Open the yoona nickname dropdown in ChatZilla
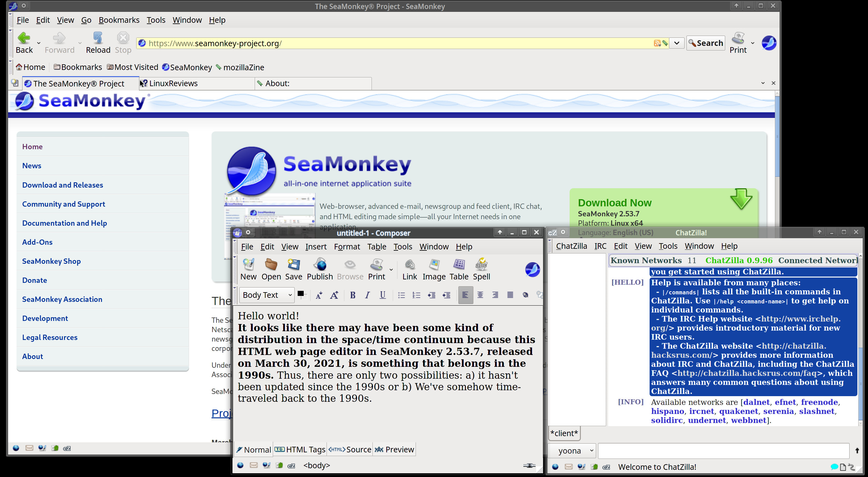 [572, 451]
